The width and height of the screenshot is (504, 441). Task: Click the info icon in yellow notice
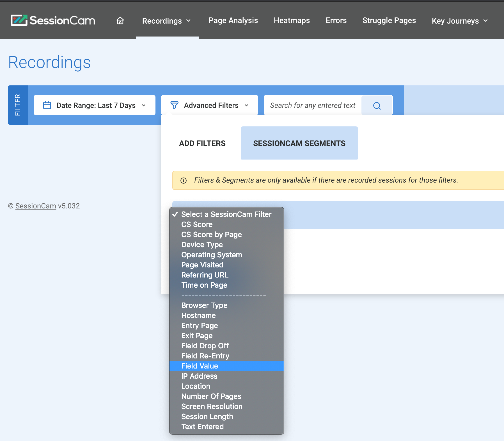[x=184, y=181]
